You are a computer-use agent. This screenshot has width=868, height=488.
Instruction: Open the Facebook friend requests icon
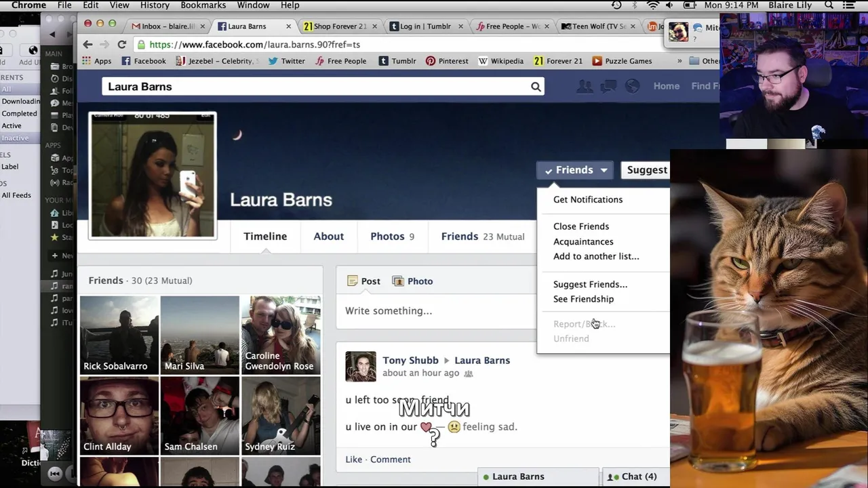585,86
